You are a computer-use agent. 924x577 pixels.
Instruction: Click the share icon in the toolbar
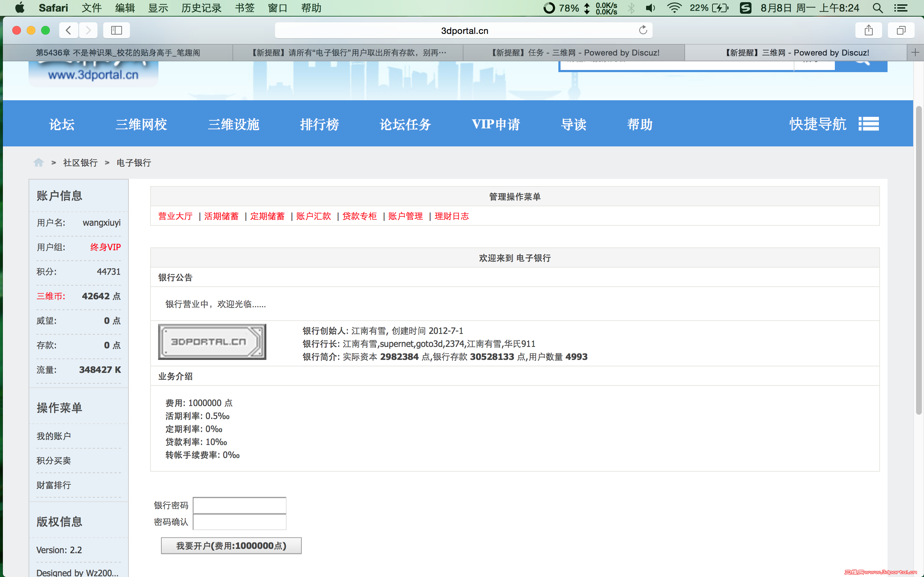pos(869,30)
